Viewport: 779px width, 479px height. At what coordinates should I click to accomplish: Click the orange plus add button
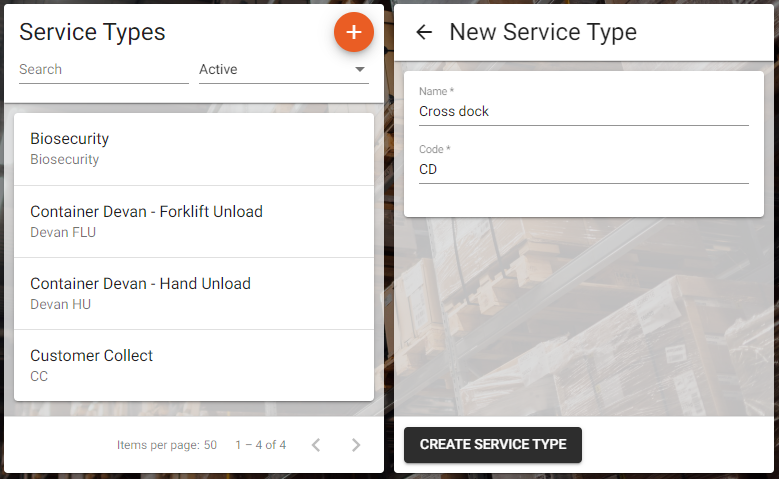click(x=354, y=32)
